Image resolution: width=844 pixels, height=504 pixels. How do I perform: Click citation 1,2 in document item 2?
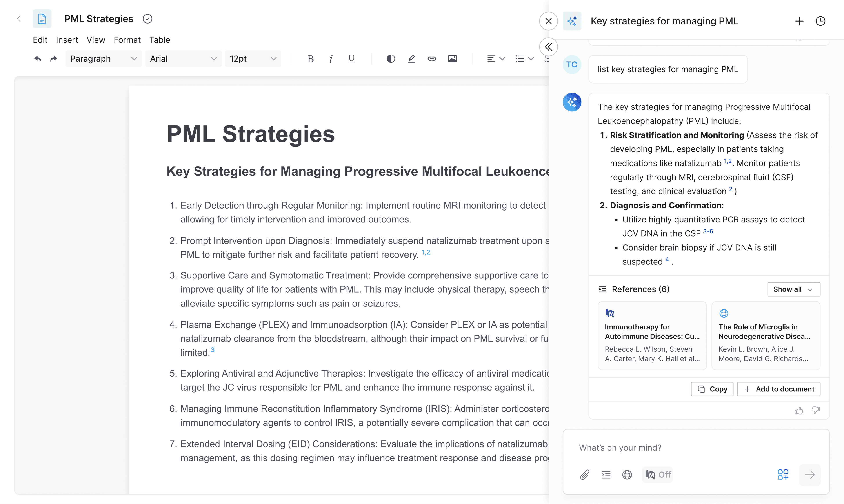pos(426,252)
